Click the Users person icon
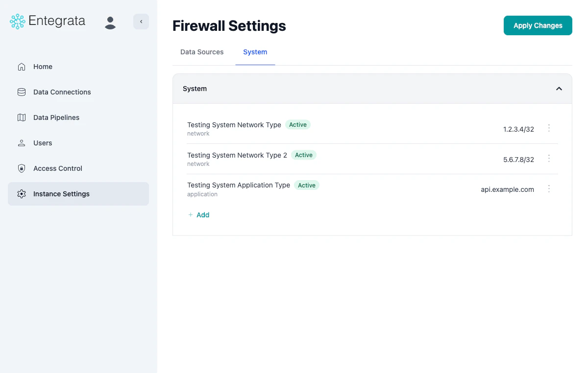Image resolution: width=588 pixels, height=373 pixels. tap(22, 143)
